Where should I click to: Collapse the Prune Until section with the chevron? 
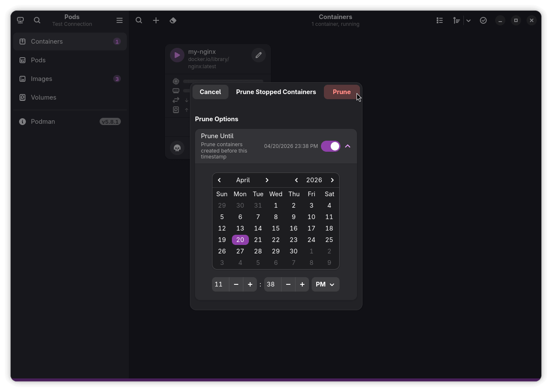[348, 146]
